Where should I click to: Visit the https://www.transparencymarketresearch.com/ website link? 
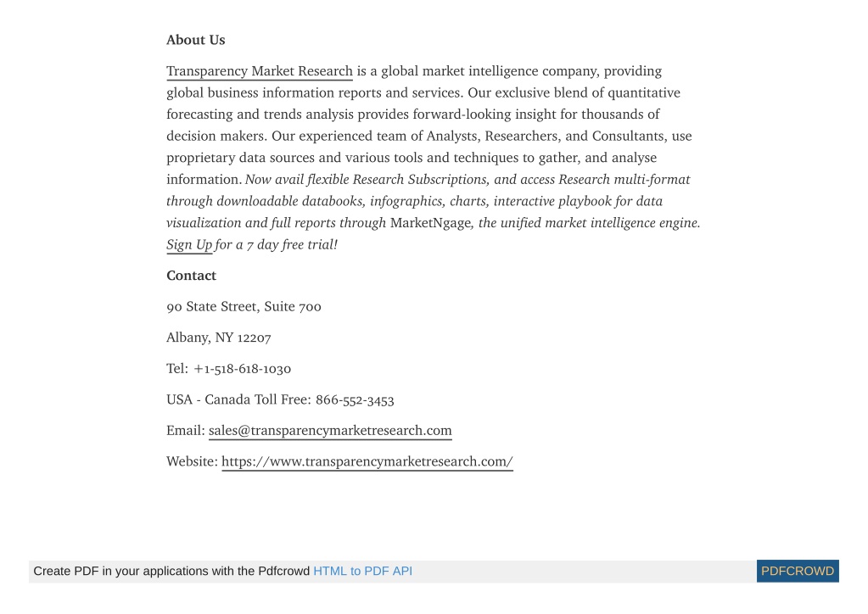pyautogui.click(x=367, y=461)
